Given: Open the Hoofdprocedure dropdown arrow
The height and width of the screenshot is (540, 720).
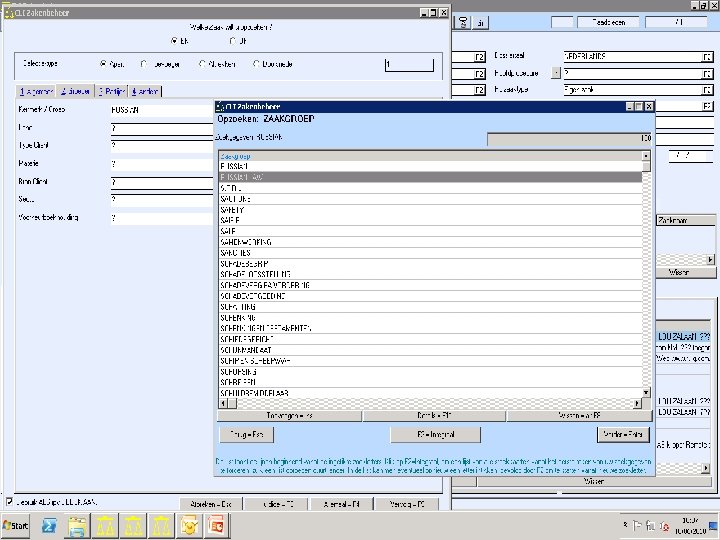Looking at the screenshot, I should (x=557, y=73).
